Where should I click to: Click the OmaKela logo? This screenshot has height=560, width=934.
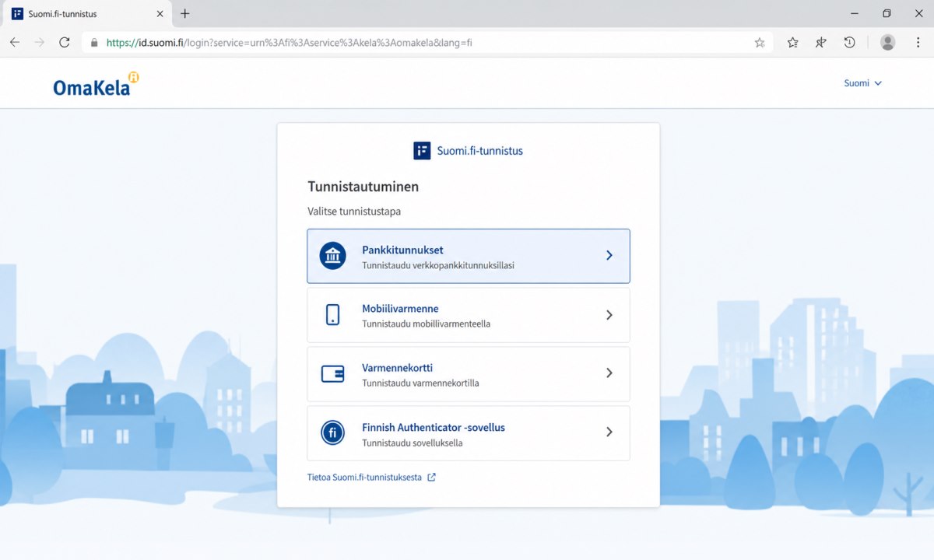click(x=96, y=85)
